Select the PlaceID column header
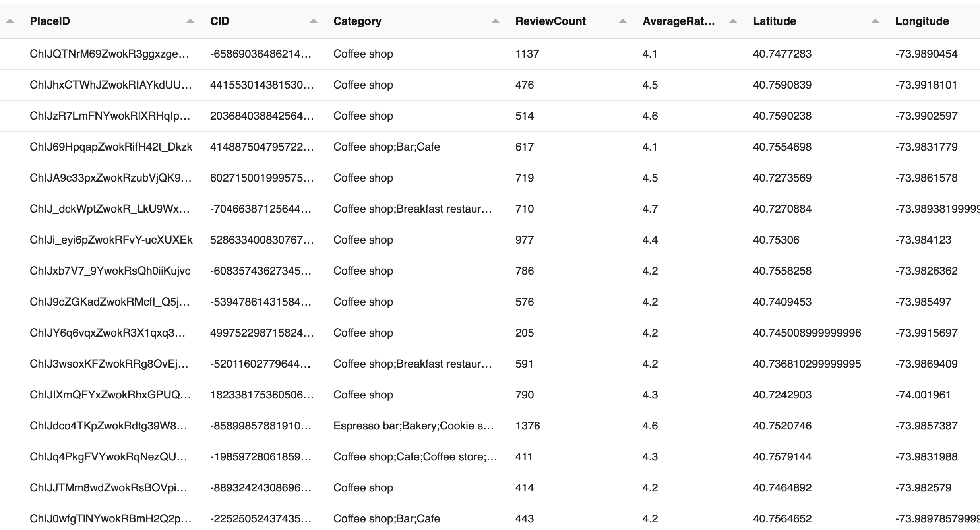 click(x=50, y=21)
